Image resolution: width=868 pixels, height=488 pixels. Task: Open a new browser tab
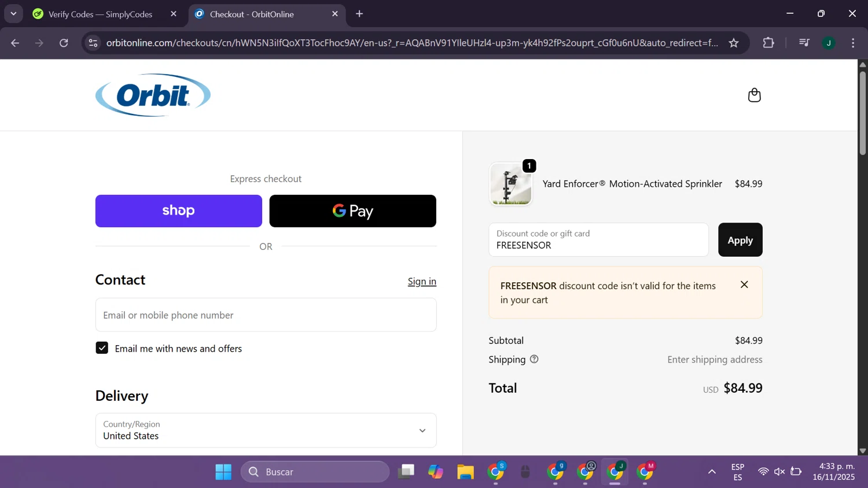point(359,14)
